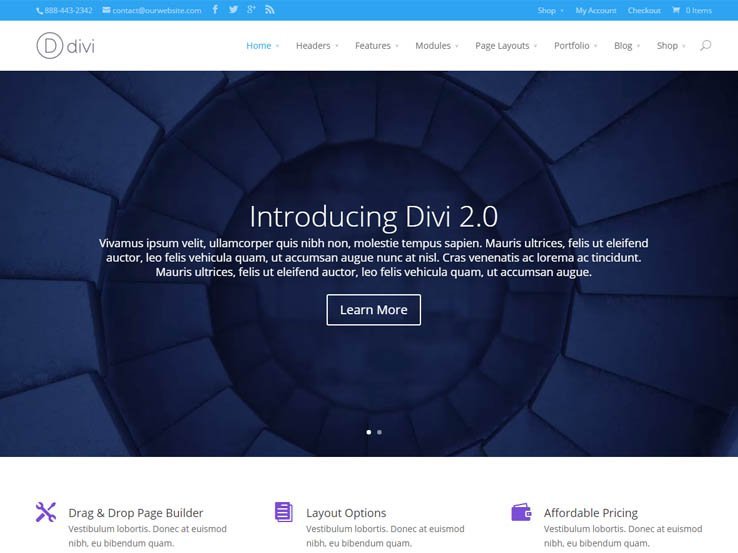Click the purple wallet pricing icon
This screenshot has width=738, height=553.
pos(521,512)
